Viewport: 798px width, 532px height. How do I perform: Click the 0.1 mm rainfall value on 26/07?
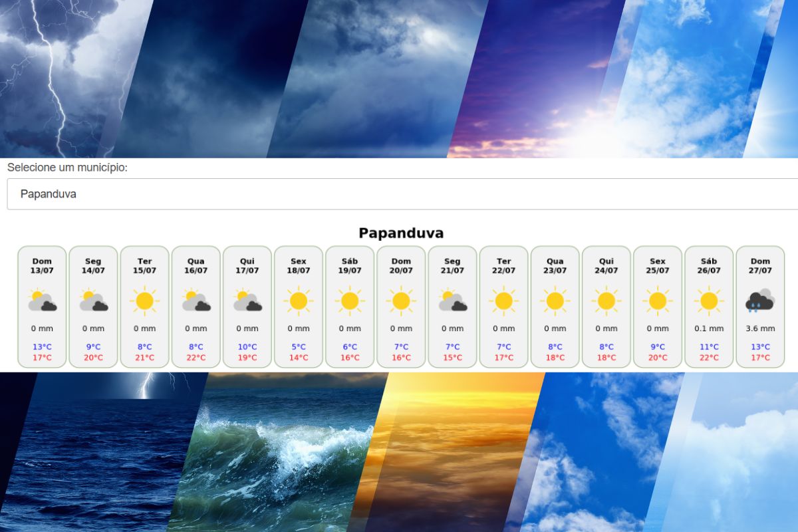[x=709, y=329]
